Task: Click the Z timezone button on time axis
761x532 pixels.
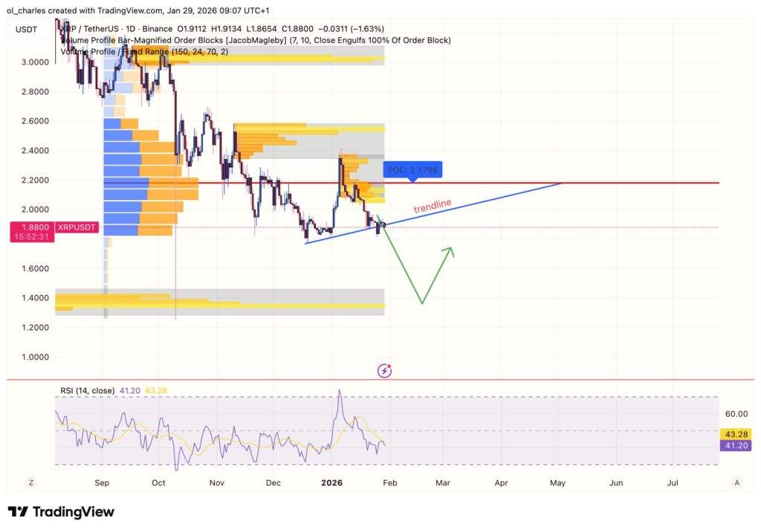Action: coord(31,482)
